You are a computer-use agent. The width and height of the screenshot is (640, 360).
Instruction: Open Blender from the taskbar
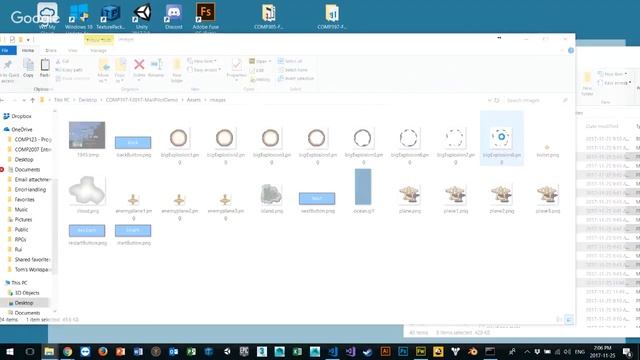tap(473, 351)
